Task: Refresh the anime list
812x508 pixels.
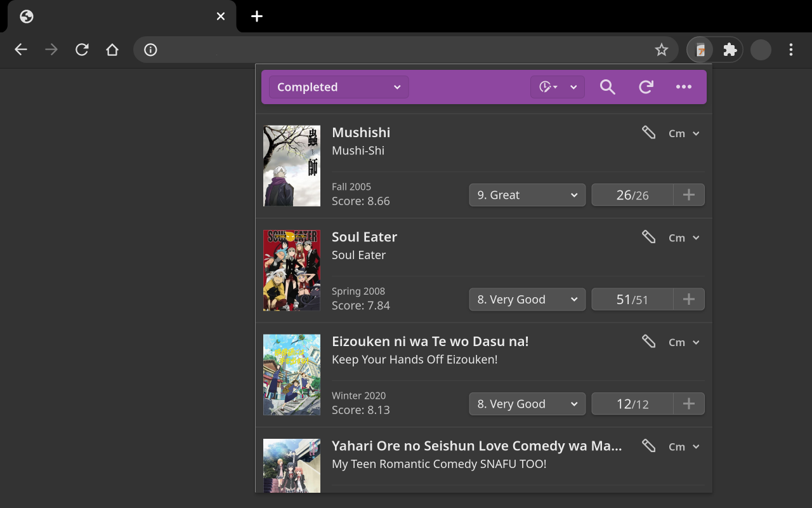Action: (x=645, y=87)
